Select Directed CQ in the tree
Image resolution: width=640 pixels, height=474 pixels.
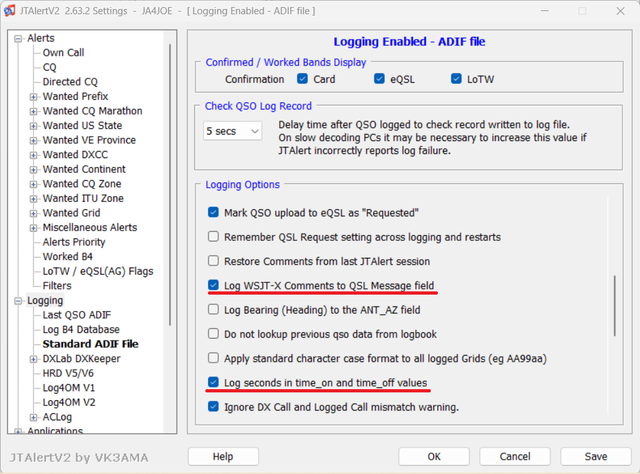click(70, 82)
